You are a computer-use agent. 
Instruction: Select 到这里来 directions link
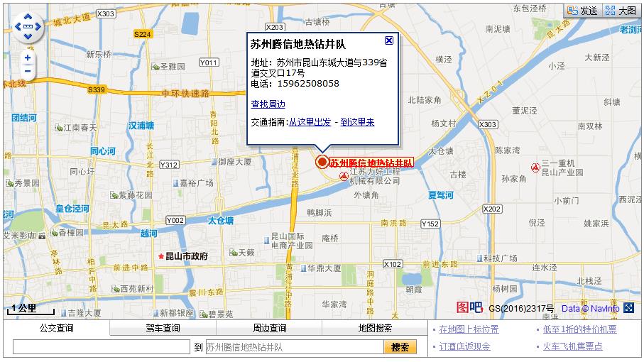tap(357, 122)
